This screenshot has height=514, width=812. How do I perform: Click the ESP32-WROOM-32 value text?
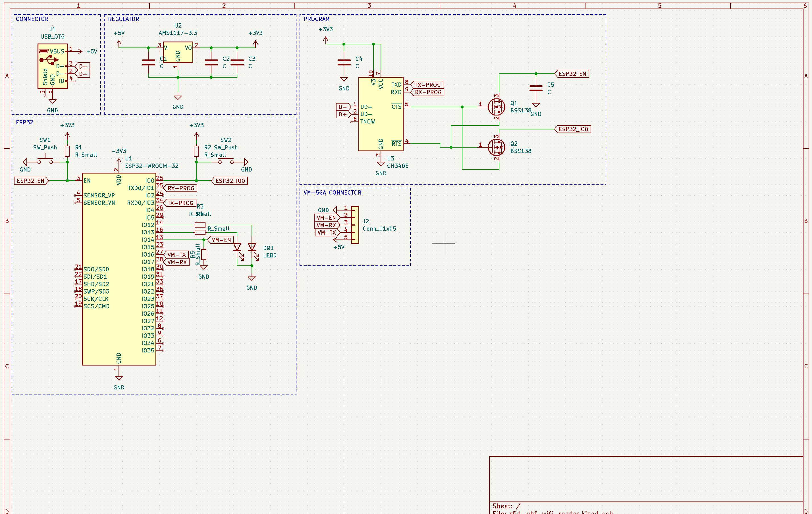[152, 166]
